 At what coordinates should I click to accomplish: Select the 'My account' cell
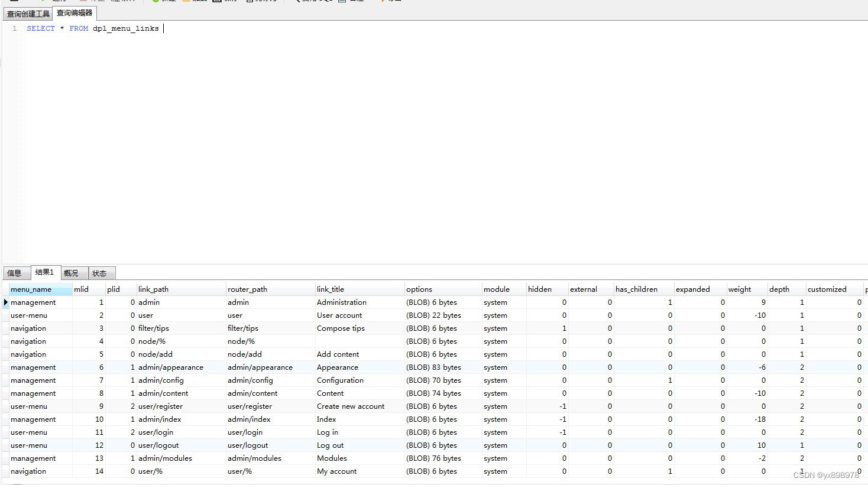point(360,471)
